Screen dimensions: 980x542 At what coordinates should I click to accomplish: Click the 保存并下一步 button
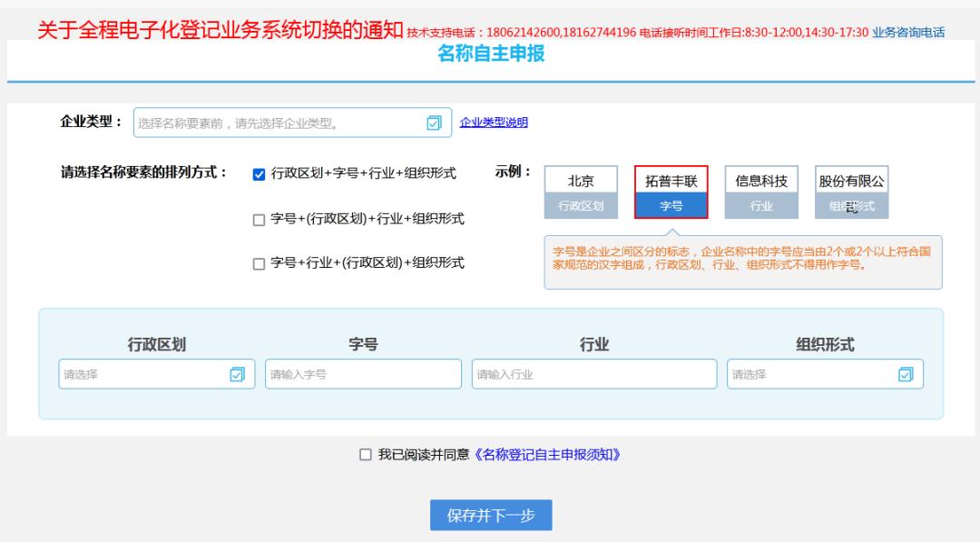coord(490,513)
